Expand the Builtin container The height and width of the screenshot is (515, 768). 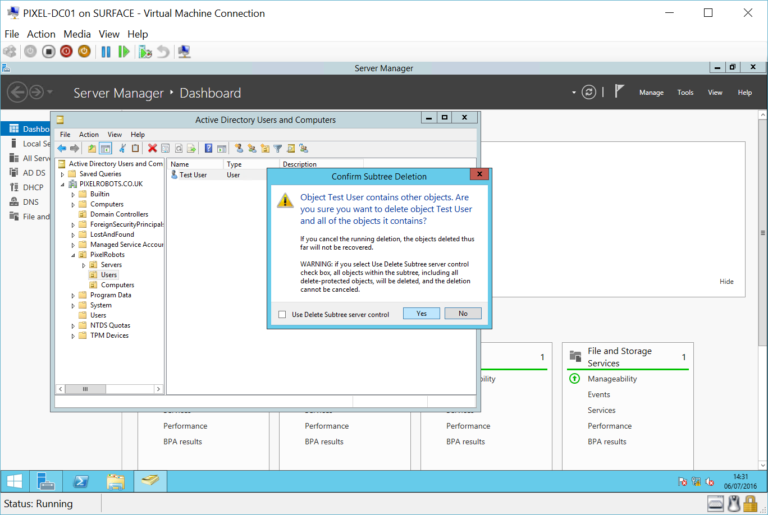[73, 195]
